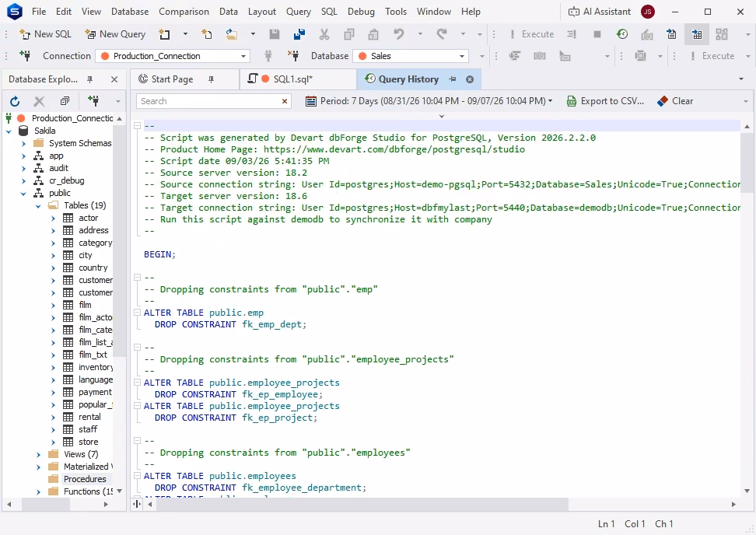Click the highlighted data grid toolbar icon
This screenshot has height=535, width=756.
(x=697, y=34)
